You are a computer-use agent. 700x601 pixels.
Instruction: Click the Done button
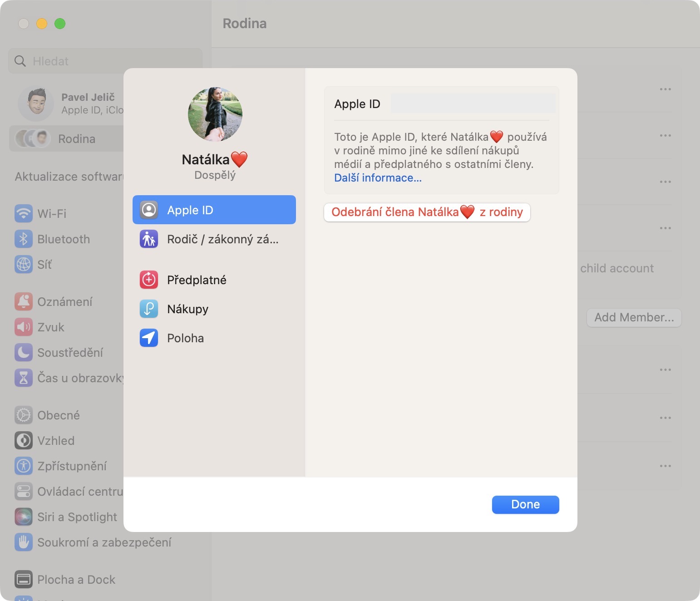pos(525,504)
